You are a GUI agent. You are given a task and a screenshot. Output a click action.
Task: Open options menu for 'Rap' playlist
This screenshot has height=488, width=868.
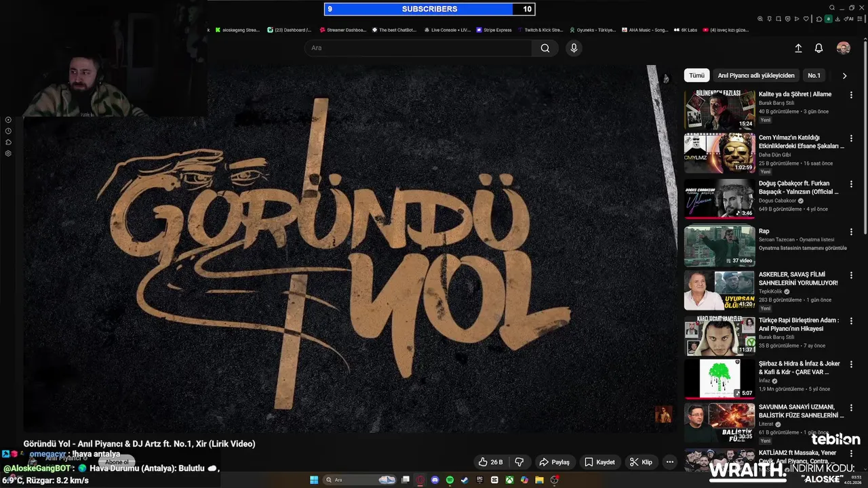[851, 232]
